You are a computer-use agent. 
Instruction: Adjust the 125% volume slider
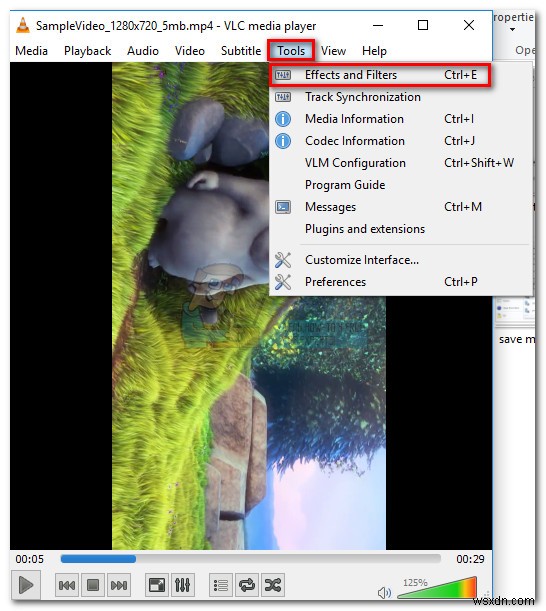[437, 587]
